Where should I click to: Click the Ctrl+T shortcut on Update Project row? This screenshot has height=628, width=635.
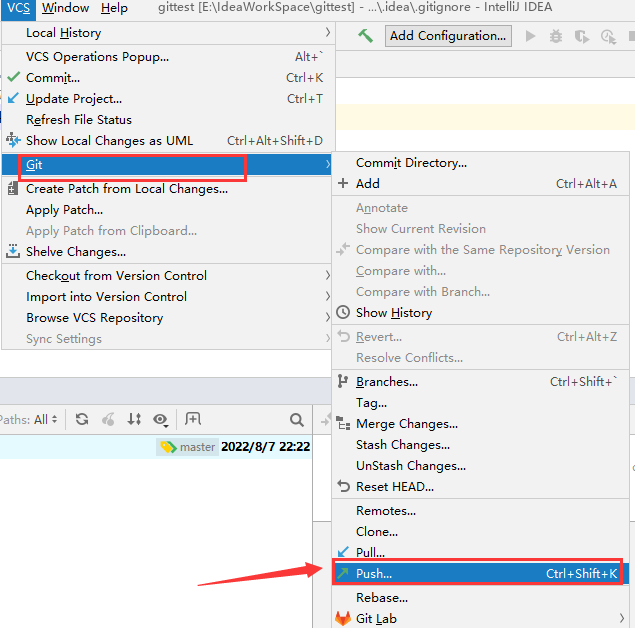tap(305, 98)
